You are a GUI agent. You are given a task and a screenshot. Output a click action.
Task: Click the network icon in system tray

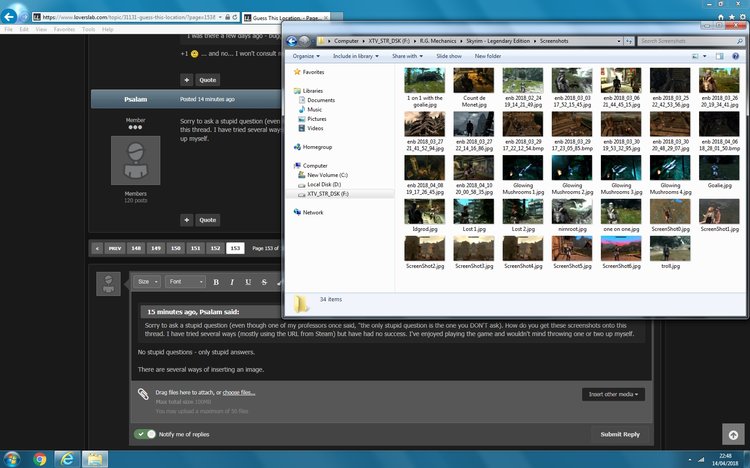point(701,459)
